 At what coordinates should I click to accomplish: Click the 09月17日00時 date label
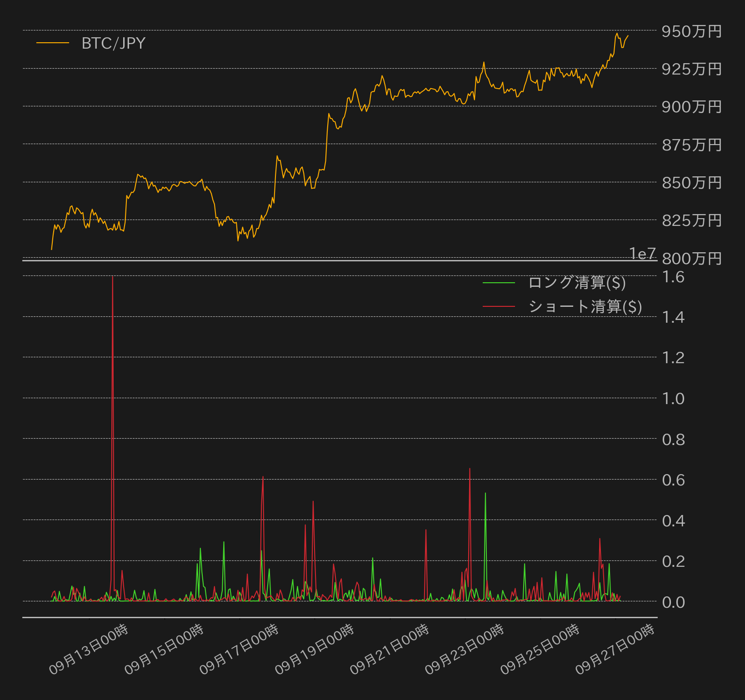pyautogui.click(x=240, y=649)
